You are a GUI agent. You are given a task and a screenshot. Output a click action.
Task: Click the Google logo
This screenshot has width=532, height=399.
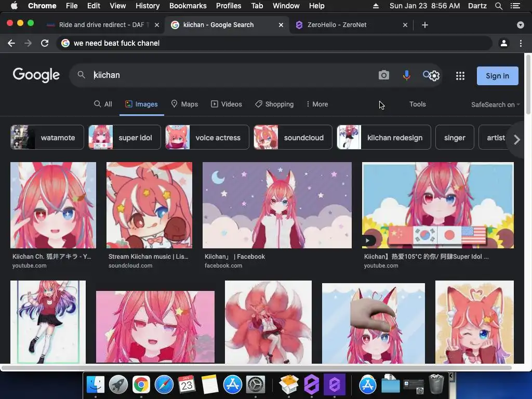click(36, 75)
